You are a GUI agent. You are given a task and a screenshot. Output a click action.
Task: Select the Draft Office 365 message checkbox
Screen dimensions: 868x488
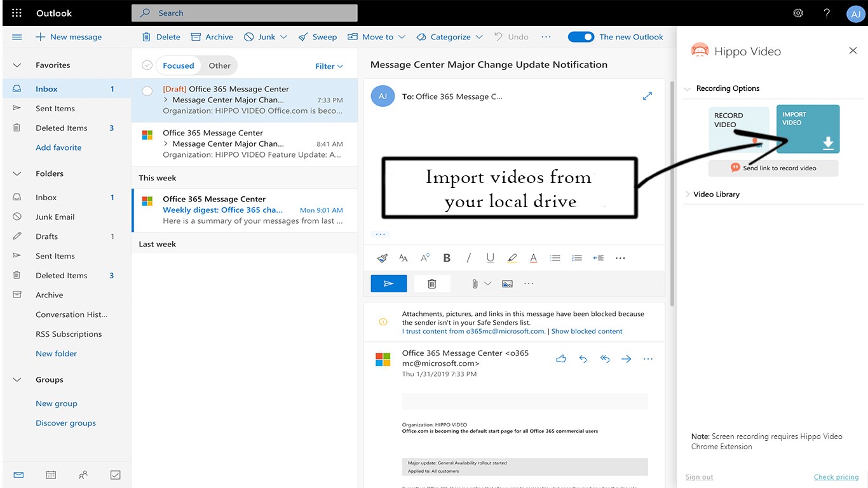pos(147,91)
